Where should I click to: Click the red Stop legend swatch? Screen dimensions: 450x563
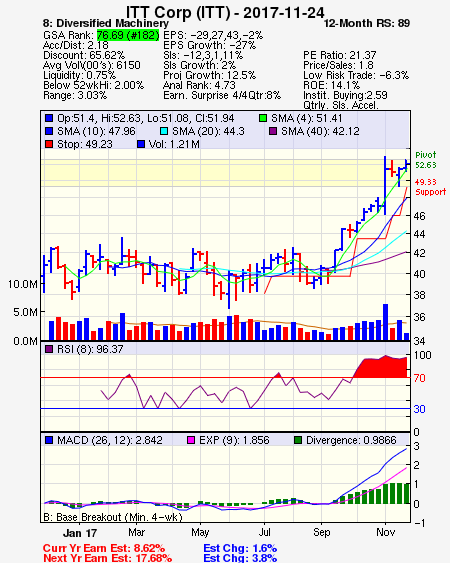click(x=49, y=144)
